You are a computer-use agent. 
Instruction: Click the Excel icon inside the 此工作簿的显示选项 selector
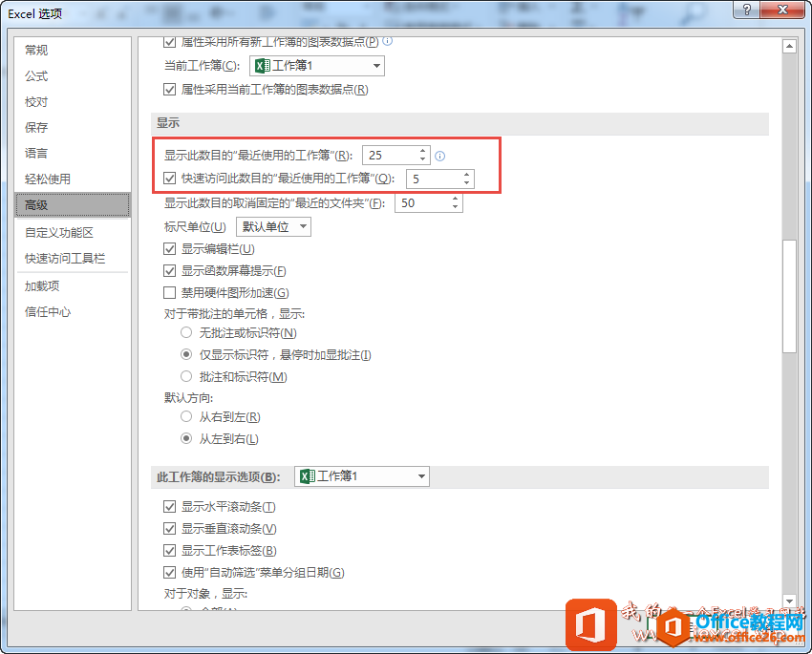pyautogui.click(x=309, y=475)
